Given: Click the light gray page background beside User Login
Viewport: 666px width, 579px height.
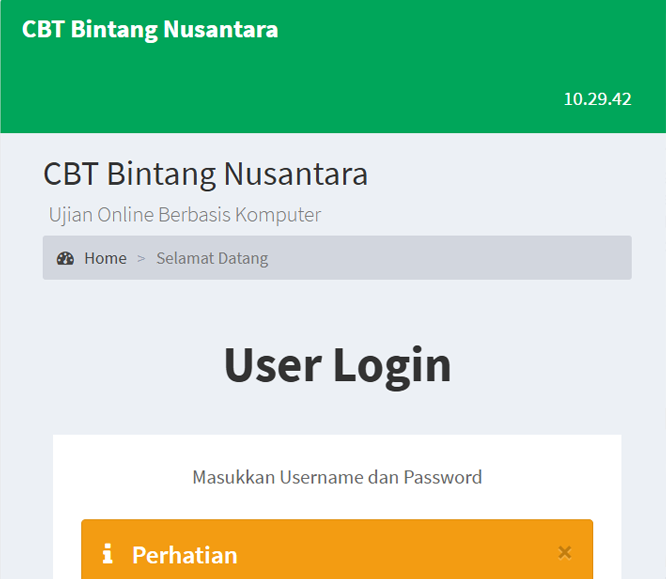Looking at the screenshot, I should pos(560,364).
